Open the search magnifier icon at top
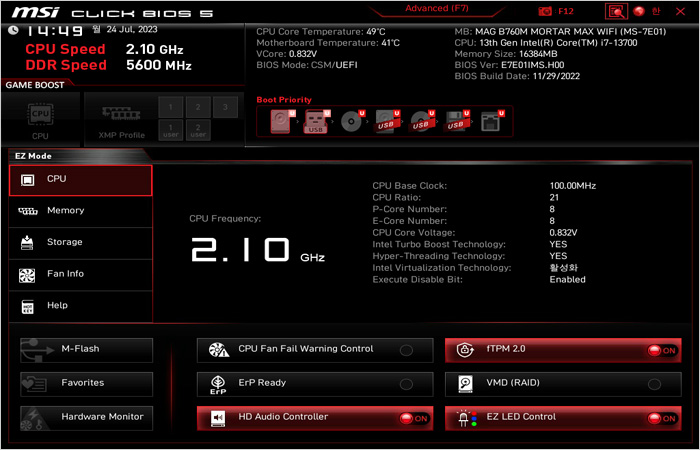 [x=617, y=11]
